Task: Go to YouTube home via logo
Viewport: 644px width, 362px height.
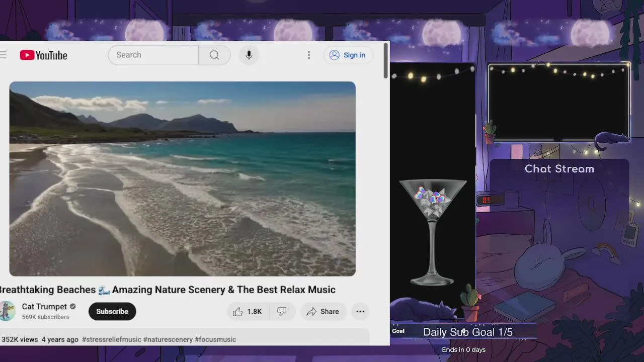Action: point(44,55)
